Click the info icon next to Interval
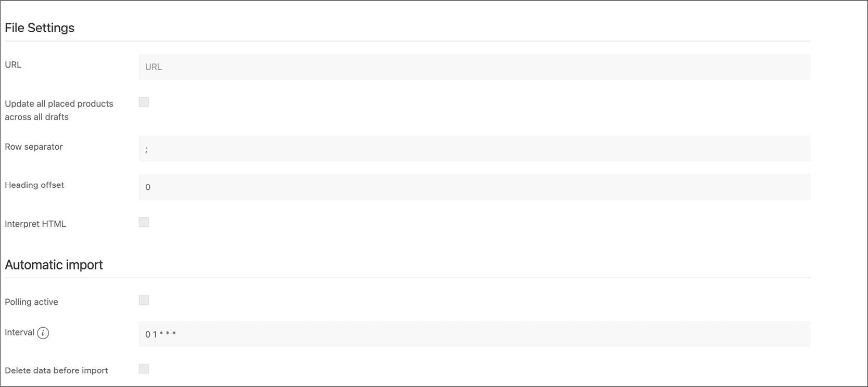 (x=44, y=333)
